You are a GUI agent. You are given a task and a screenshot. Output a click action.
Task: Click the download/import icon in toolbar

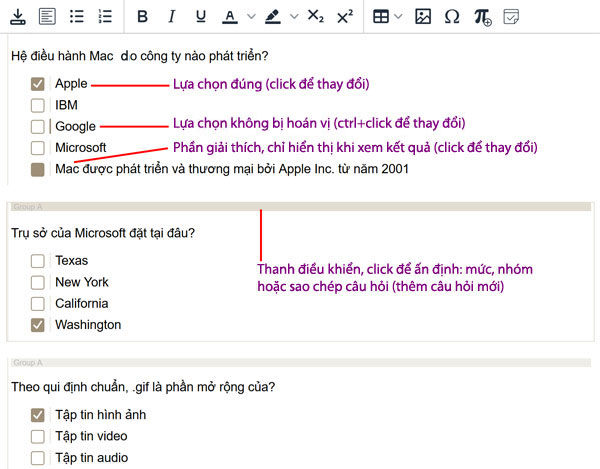pos(18,17)
